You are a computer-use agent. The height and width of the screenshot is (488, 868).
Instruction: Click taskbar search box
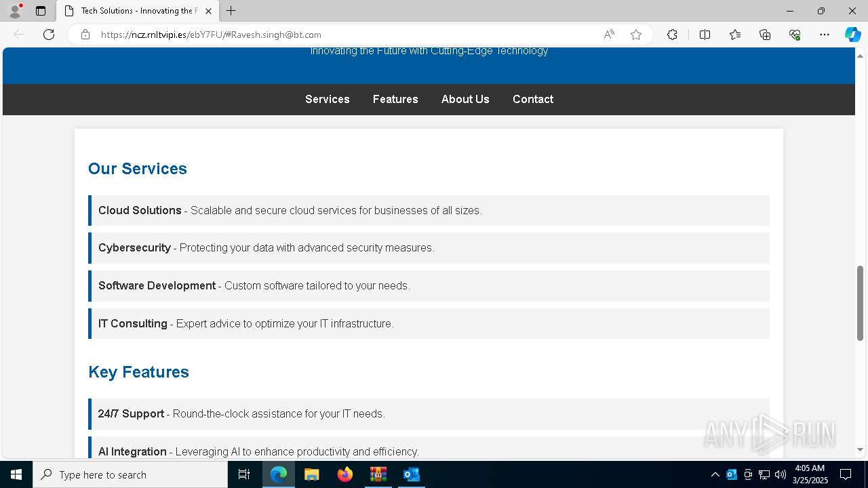tap(130, 474)
